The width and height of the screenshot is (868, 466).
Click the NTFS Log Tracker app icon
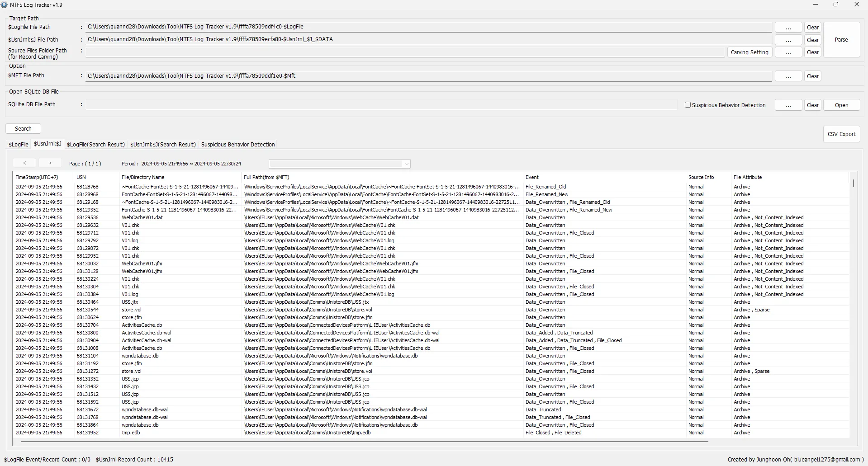[5, 5]
